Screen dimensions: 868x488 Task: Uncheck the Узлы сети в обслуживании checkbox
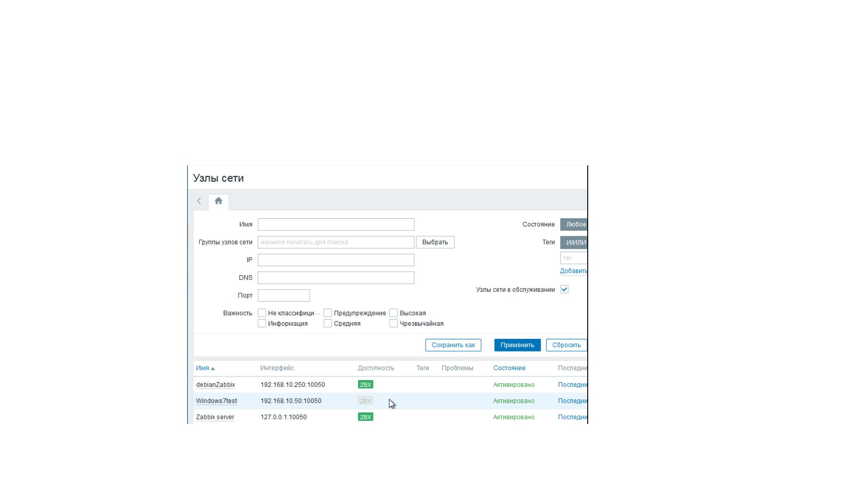(564, 290)
